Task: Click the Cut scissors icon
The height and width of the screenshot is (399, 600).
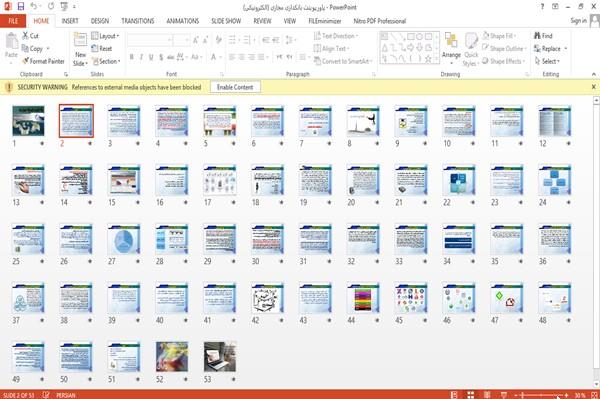Action: (x=26, y=36)
